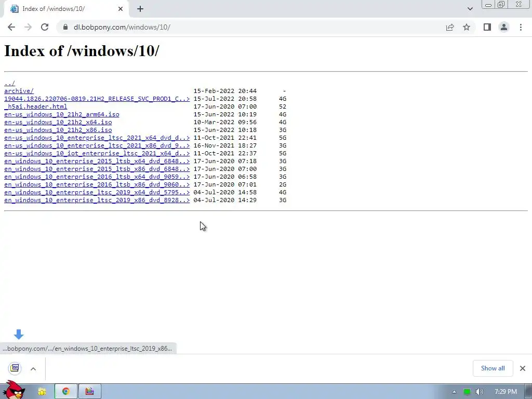Viewport: 532px width, 399px height.
Task: Click the green tray status icon
Action: (467, 392)
